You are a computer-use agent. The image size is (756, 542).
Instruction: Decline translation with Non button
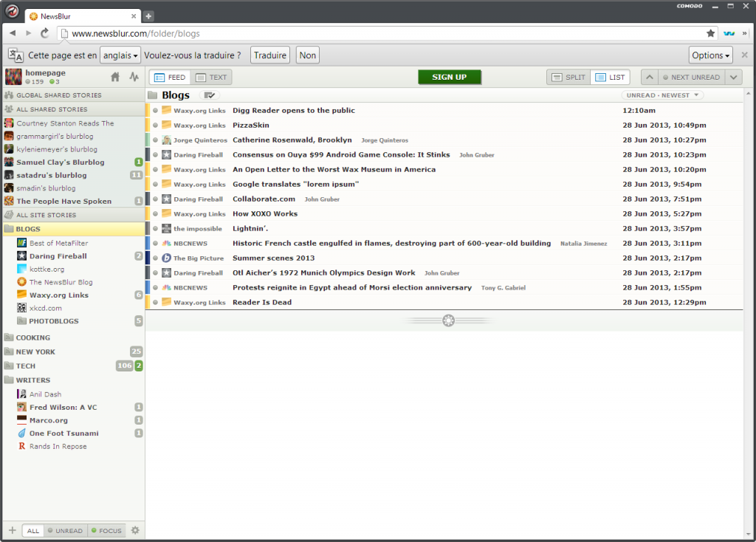(308, 55)
